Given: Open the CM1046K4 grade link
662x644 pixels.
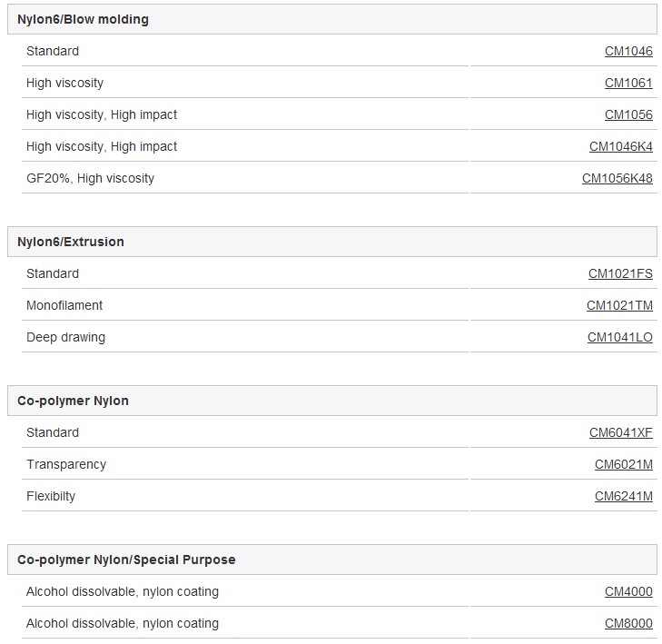Looking at the screenshot, I should pyautogui.click(x=620, y=146).
